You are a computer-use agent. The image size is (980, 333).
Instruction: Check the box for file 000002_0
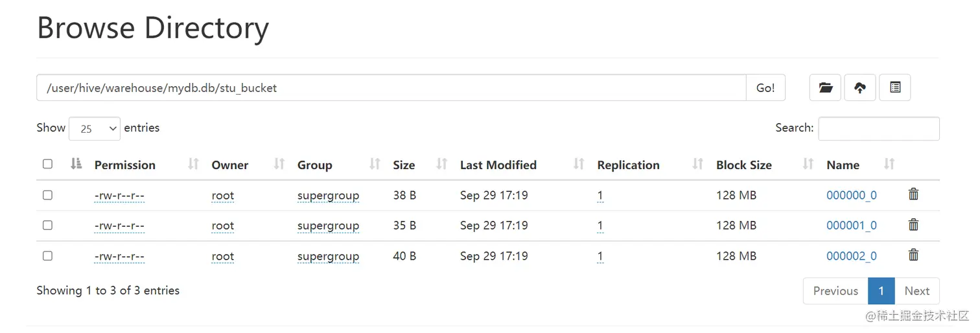(x=47, y=256)
